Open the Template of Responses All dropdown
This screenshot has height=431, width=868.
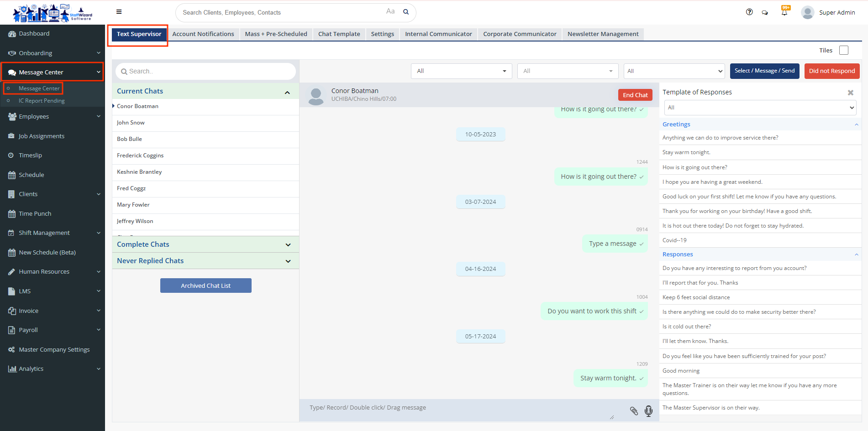[760, 108]
